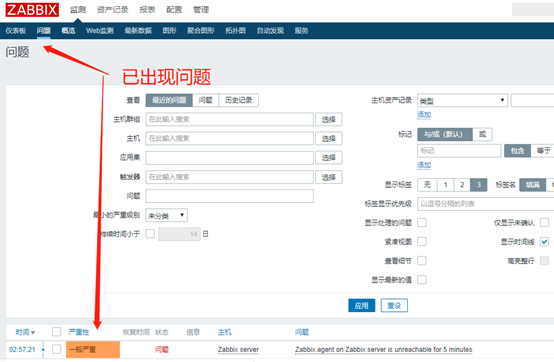The height and width of the screenshot is (362, 554).
Task: Open 02:57:21 event time link
Action: pos(22,350)
